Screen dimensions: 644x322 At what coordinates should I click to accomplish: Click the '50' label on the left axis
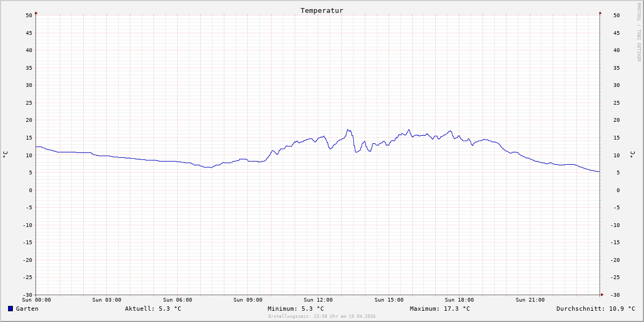point(29,15)
